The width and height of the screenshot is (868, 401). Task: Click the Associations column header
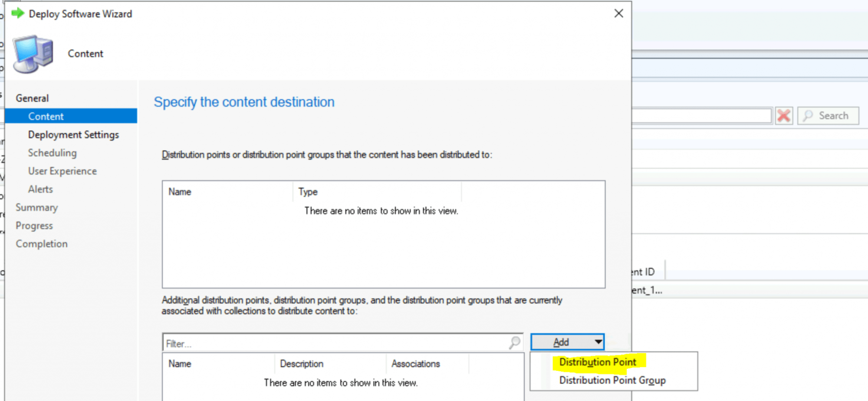pos(415,364)
